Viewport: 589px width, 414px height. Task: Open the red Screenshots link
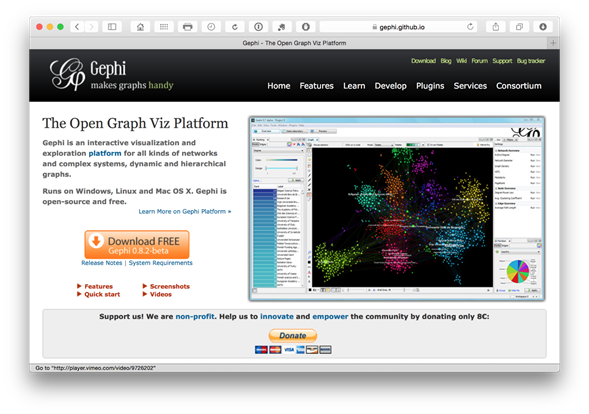pyautogui.click(x=170, y=286)
